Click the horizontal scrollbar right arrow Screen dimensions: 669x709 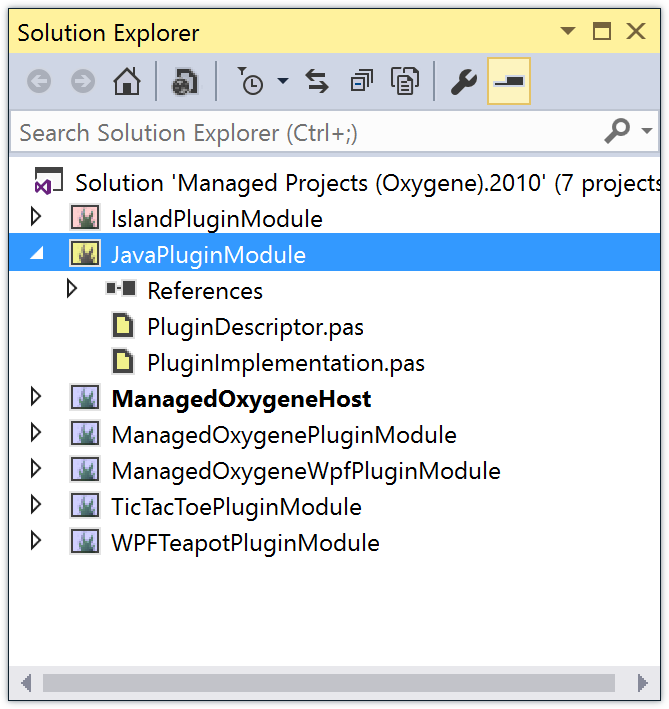(642, 683)
